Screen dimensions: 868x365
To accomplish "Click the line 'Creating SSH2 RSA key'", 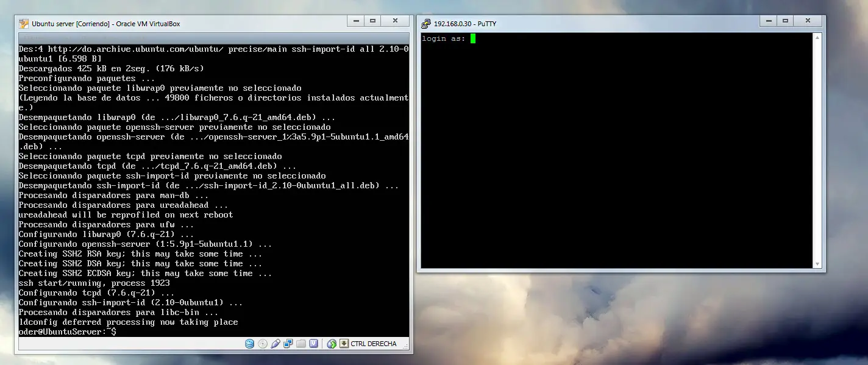I will [x=140, y=253].
